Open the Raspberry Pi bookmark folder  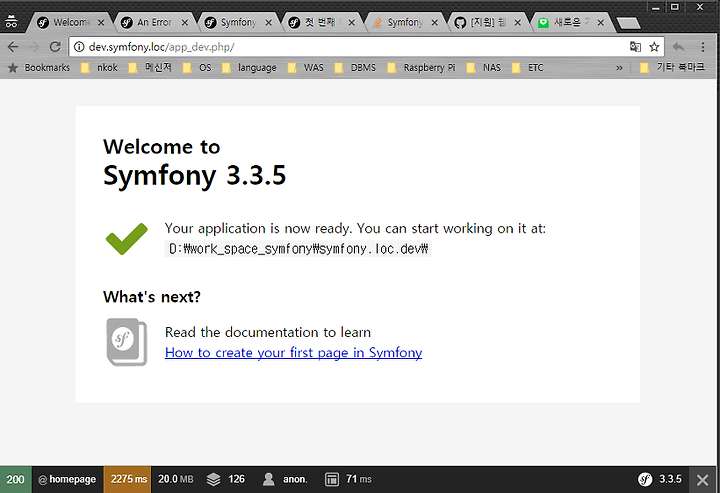pos(422,67)
